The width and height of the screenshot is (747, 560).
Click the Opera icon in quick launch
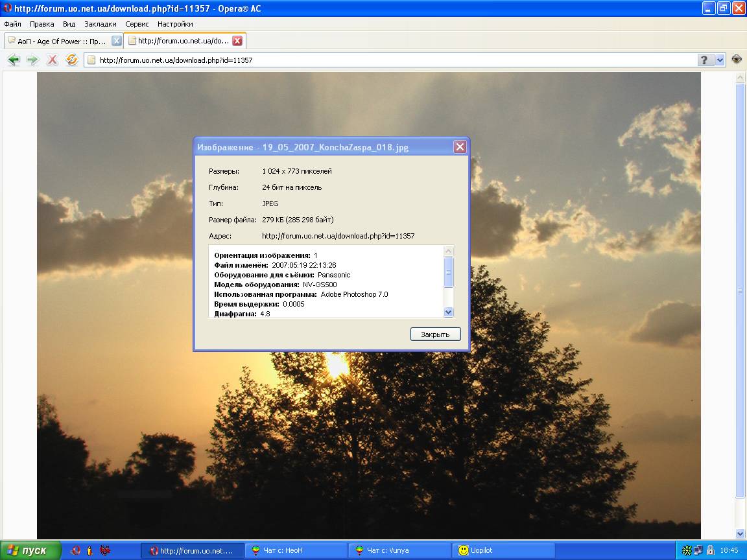pyautogui.click(x=76, y=550)
